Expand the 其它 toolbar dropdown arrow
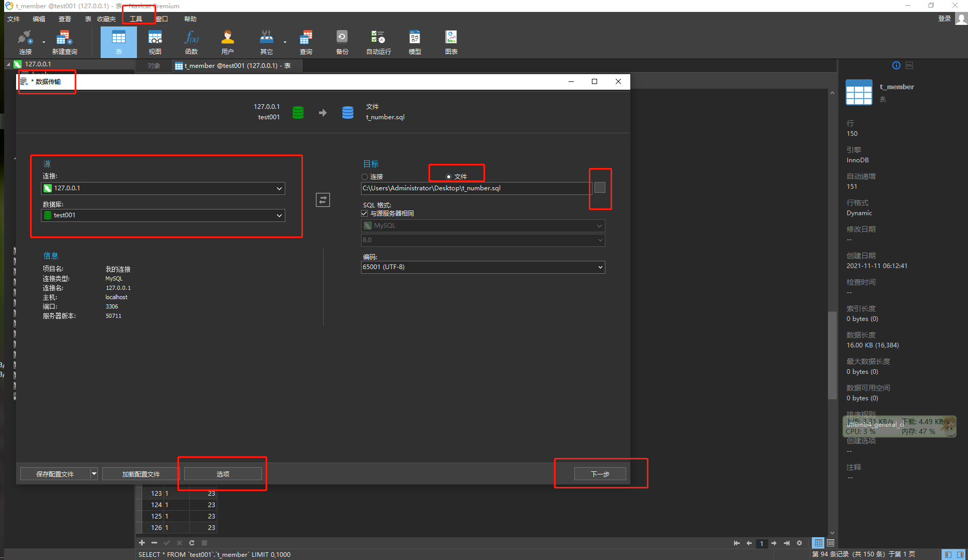 point(285,43)
